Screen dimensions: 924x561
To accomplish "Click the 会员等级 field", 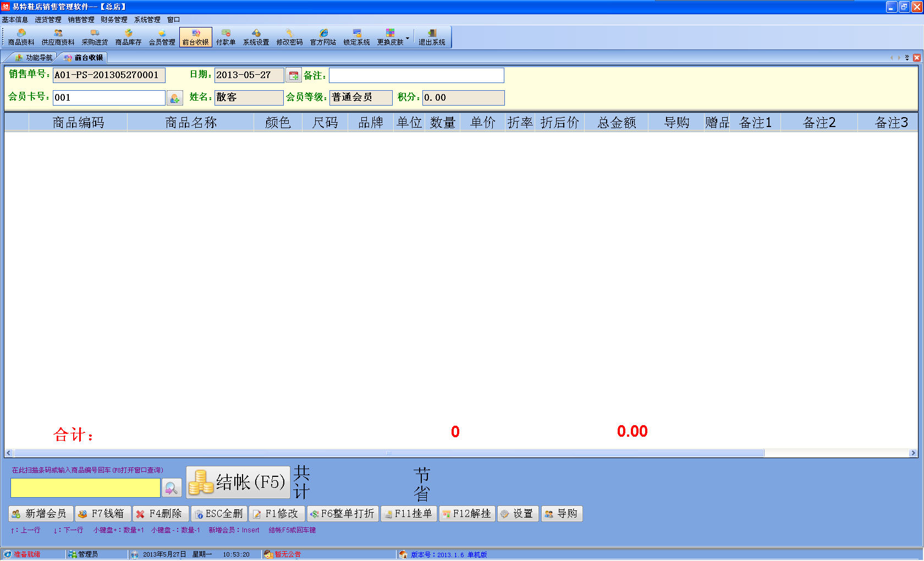I will coord(361,98).
